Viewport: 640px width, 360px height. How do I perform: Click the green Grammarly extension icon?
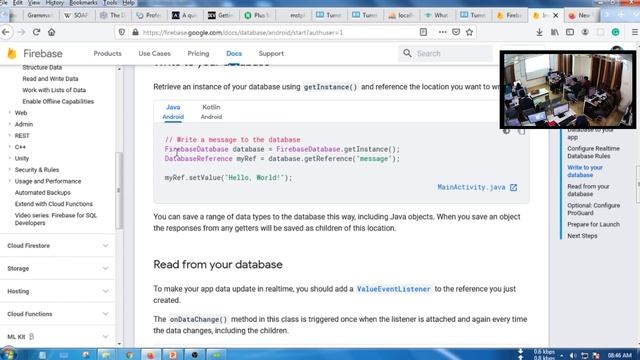click(x=616, y=32)
